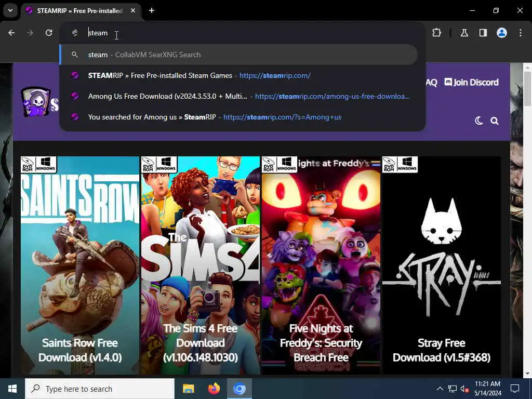The image size is (532, 399).
Task: Click Windows badge on Sims 4 card
Action: [x=166, y=165]
